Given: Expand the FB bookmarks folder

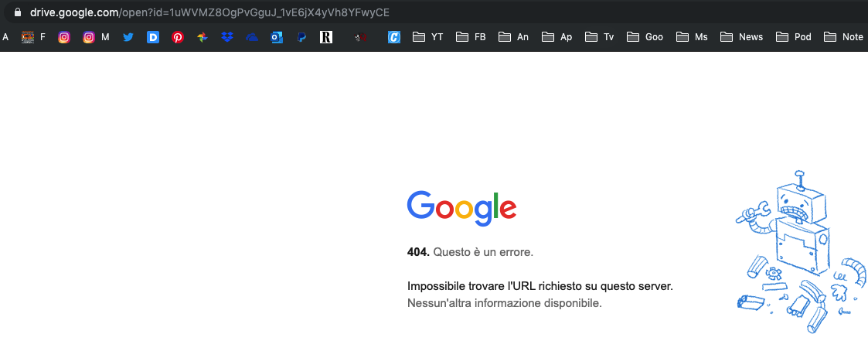Looking at the screenshot, I should 471,37.
